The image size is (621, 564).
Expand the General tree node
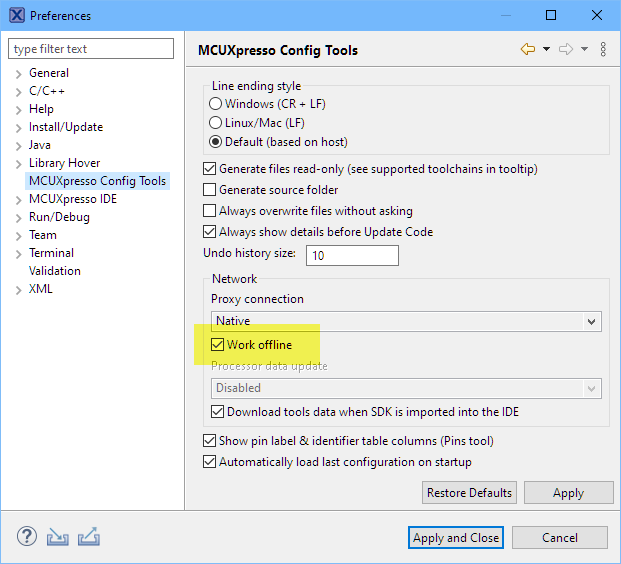pyautogui.click(x=18, y=74)
